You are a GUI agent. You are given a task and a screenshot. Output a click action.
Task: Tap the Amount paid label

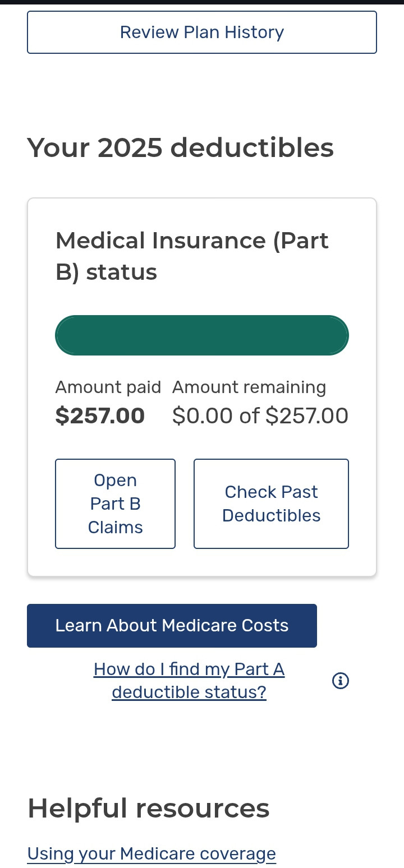coord(108,387)
